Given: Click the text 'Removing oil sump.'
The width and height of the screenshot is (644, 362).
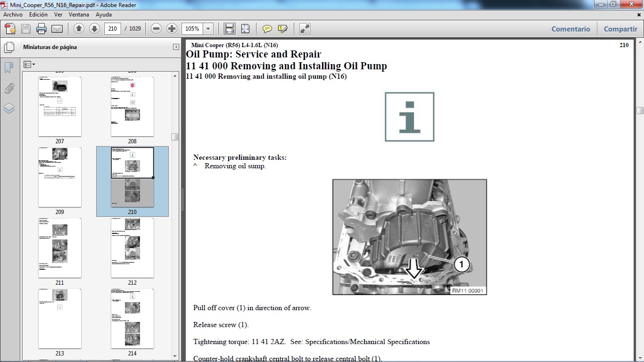Looking at the screenshot, I should click(x=235, y=166).
